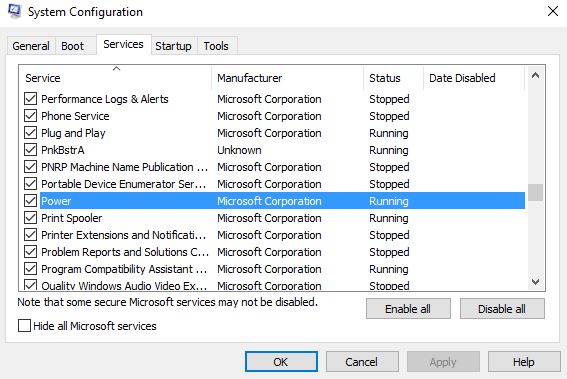This screenshot has height=379, width=567.
Task: Click the System Configuration title icon
Action: click(14, 11)
